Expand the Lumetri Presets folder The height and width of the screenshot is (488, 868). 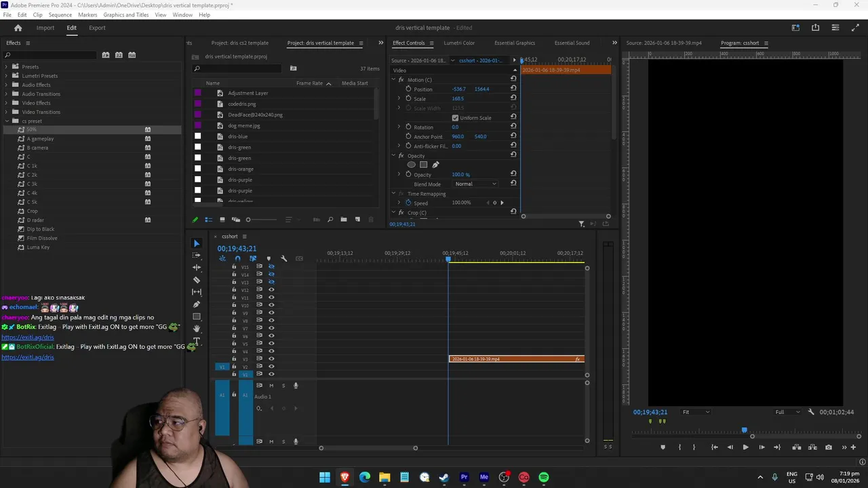(6, 76)
